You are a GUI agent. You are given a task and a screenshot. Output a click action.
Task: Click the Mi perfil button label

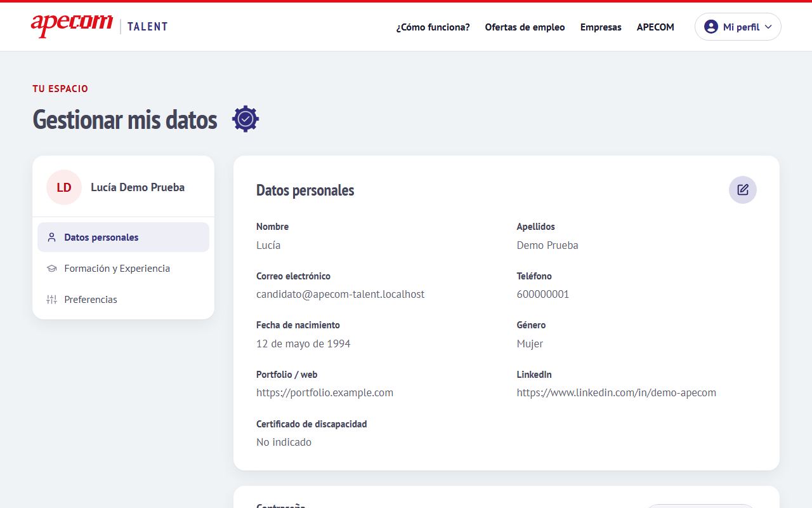point(741,27)
